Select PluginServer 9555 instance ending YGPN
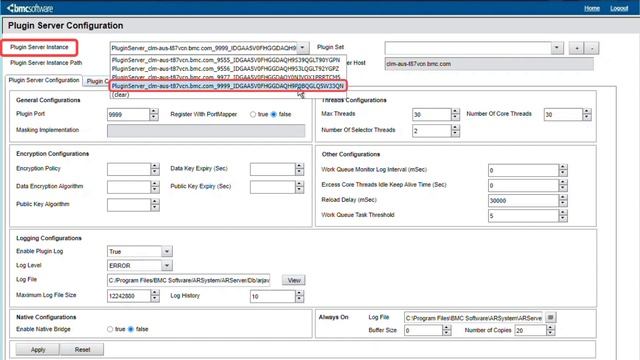Screen dimensions: 640x360 [226, 60]
